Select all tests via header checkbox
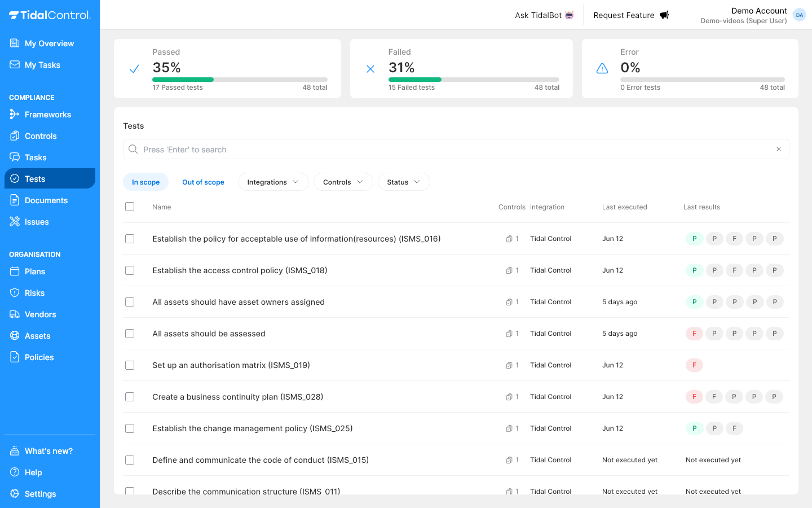 click(x=130, y=207)
